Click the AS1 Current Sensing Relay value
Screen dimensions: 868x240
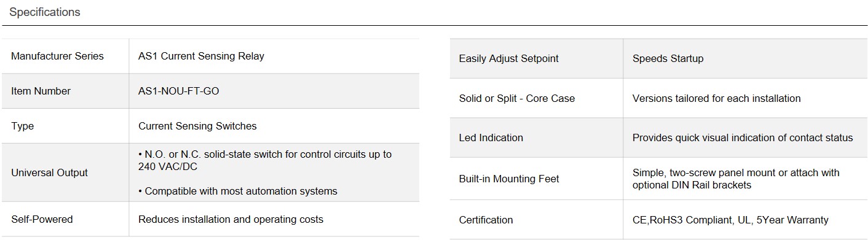pyautogui.click(x=201, y=56)
